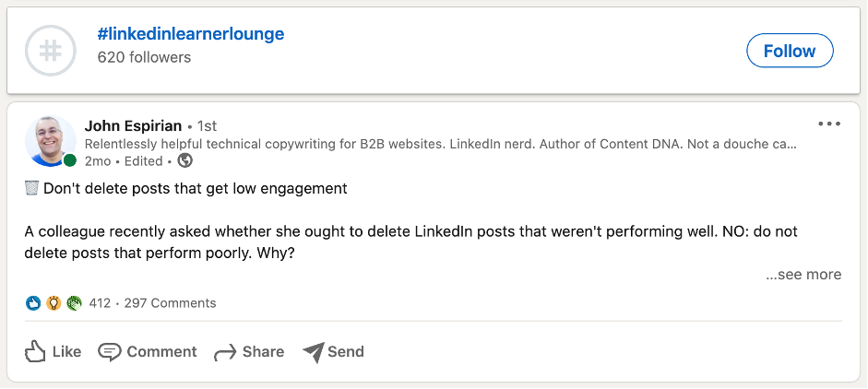The height and width of the screenshot is (389, 868).
Task: Open John Espirian's profile photo
Action: click(x=50, y=140)
